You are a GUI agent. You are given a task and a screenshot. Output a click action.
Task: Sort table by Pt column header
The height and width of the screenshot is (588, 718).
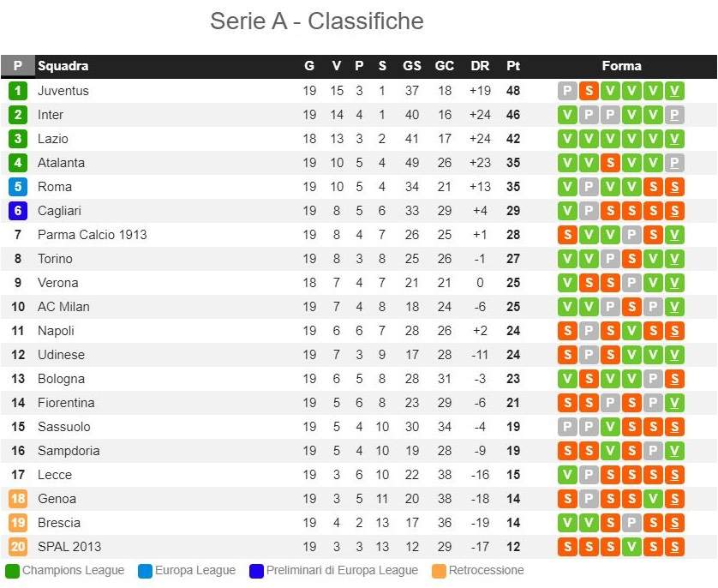(513, 66)
